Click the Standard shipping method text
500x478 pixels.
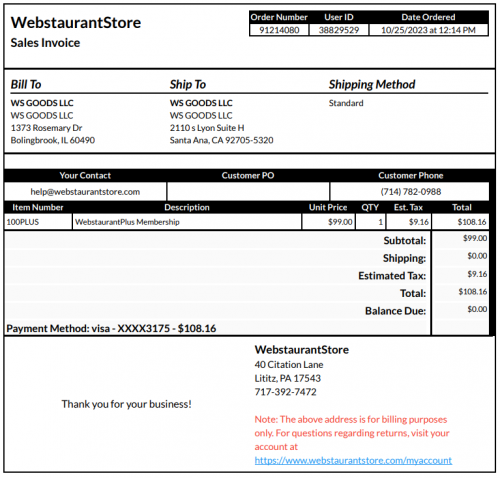pyautogui.click(x=346, y=103)
